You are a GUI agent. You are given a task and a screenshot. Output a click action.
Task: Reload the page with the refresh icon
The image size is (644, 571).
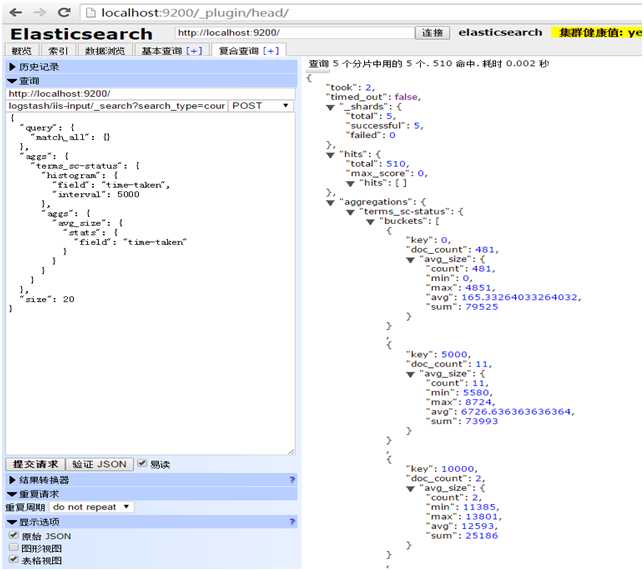[64, 12]
